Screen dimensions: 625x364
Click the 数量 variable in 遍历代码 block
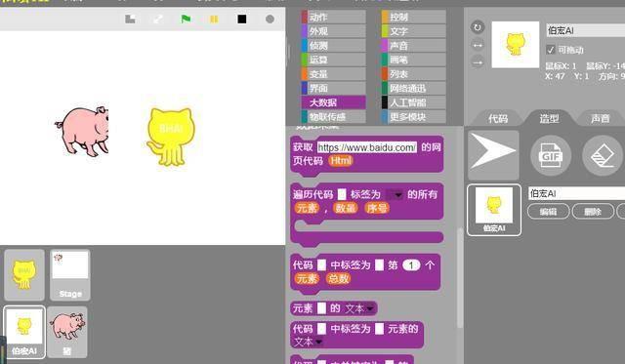(345, 208)
